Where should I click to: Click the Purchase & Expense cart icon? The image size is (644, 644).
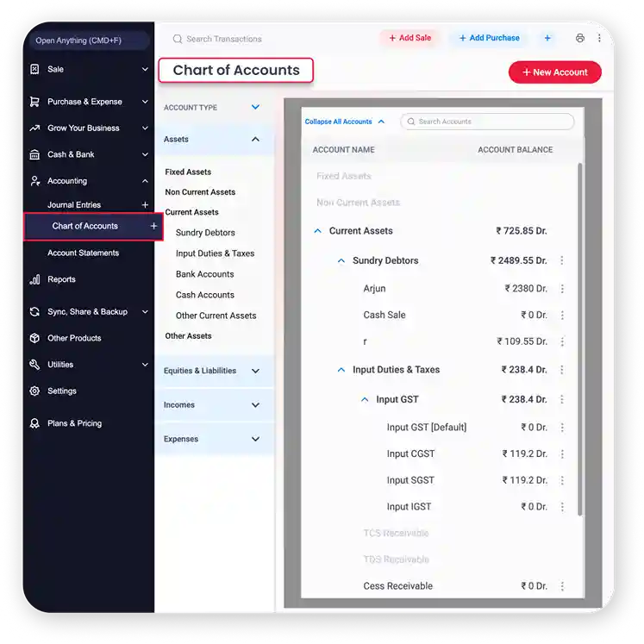pos(34,102)
